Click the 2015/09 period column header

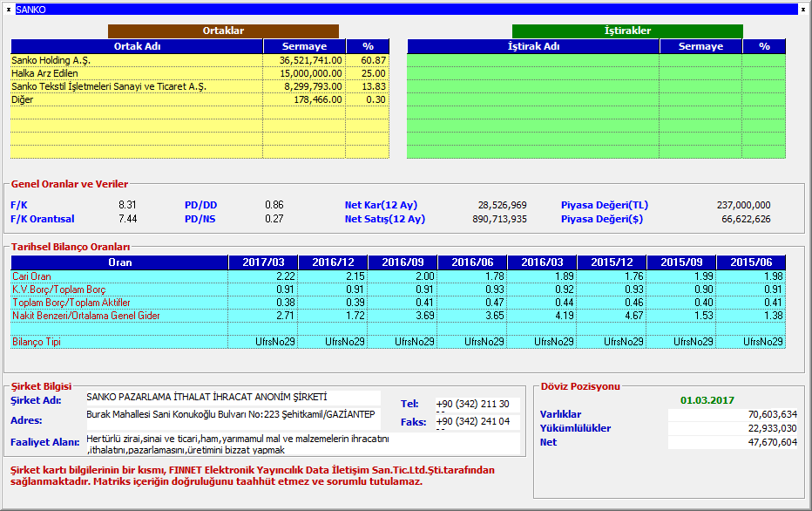tap(681, 262)
